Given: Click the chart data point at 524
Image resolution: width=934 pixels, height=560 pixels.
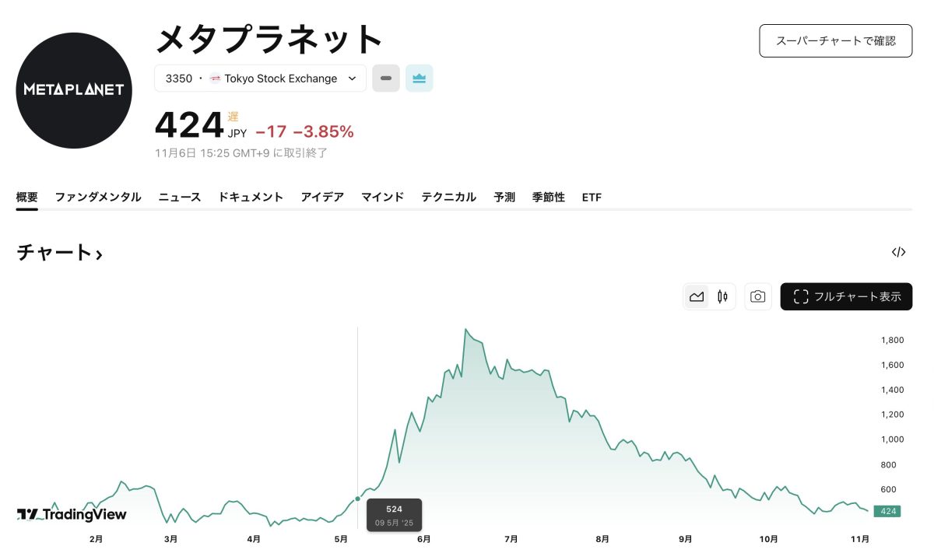Looking at the screenshot, I should [358, 499].
